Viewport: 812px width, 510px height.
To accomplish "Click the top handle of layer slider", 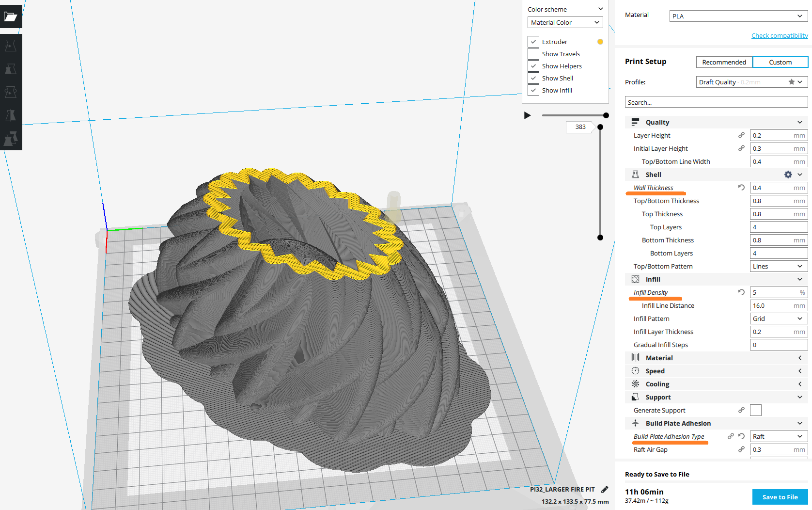I will tap(600, 127).
